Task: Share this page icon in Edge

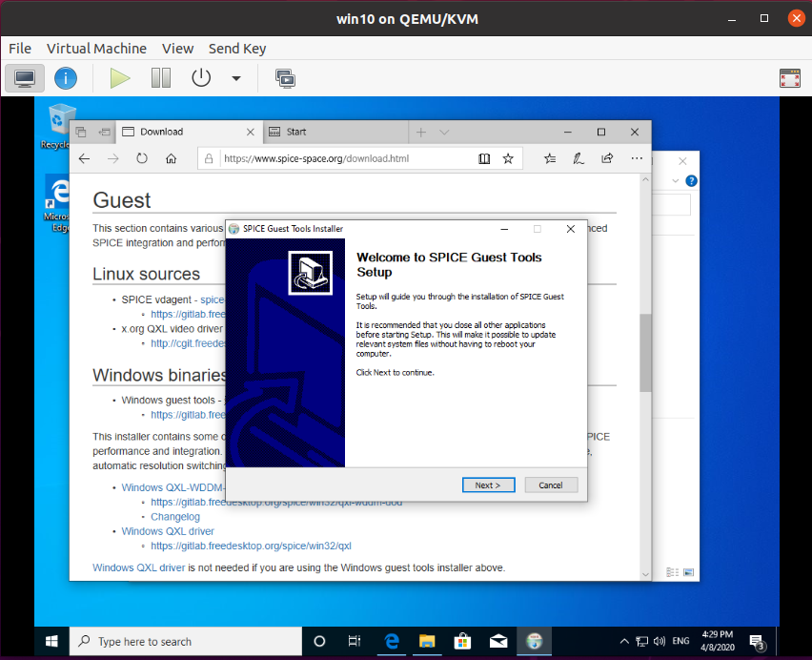Action: 607,158
